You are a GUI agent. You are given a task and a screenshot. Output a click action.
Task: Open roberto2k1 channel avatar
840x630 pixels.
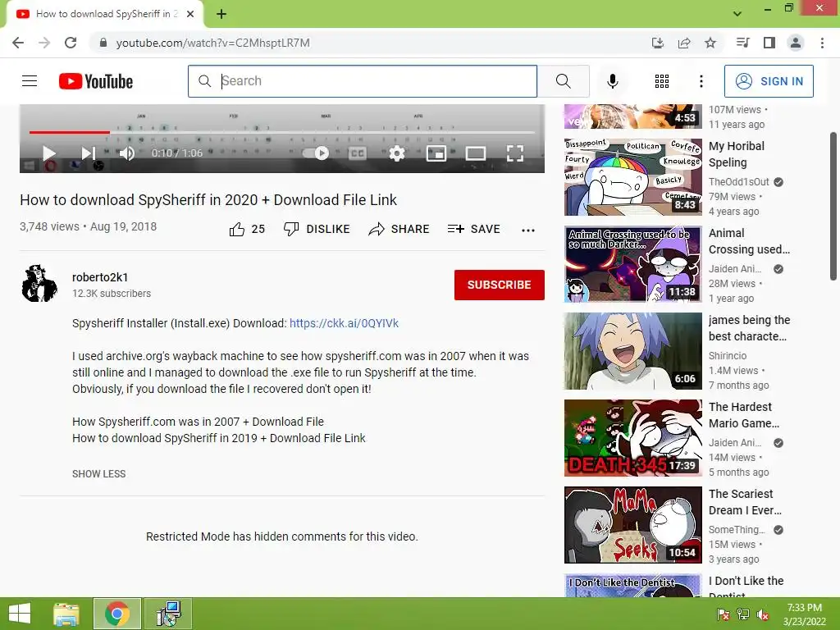(39, 283)
